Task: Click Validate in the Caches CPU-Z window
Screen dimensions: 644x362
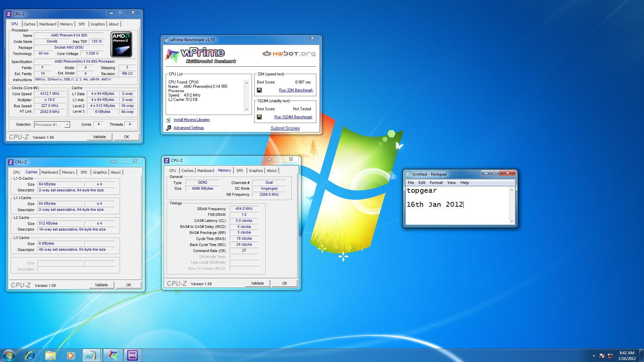Action: [101, 285]
